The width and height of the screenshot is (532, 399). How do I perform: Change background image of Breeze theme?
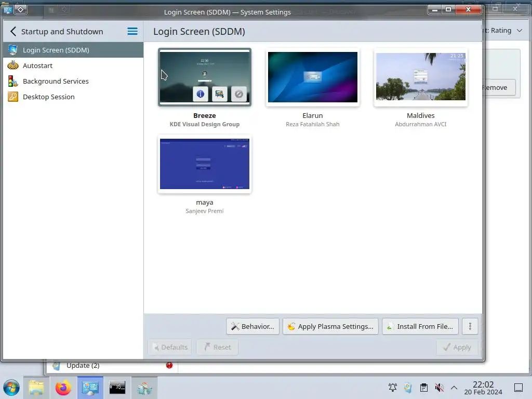click(220, 94)
